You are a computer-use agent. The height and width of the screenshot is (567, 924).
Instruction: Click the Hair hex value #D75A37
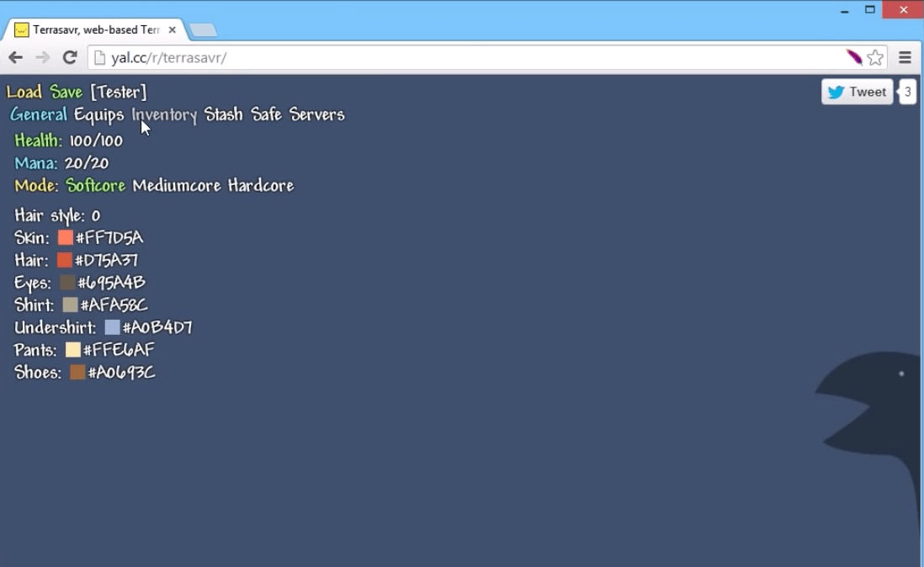point(107,260)
